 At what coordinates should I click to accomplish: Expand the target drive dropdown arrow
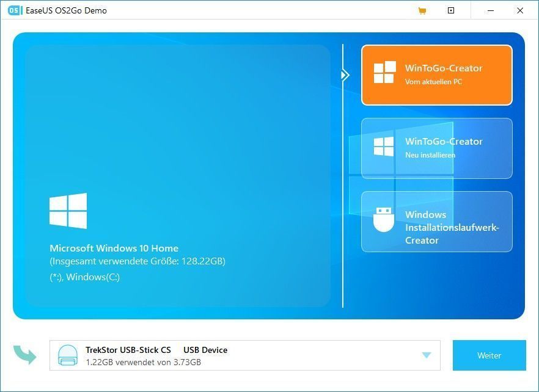[426, 355]
